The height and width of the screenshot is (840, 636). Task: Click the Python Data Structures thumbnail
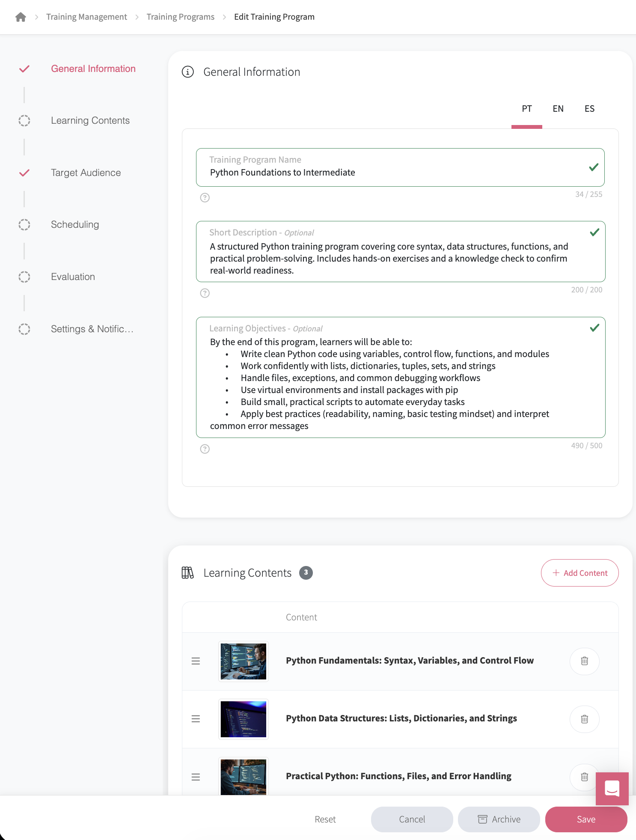point(243,719)
